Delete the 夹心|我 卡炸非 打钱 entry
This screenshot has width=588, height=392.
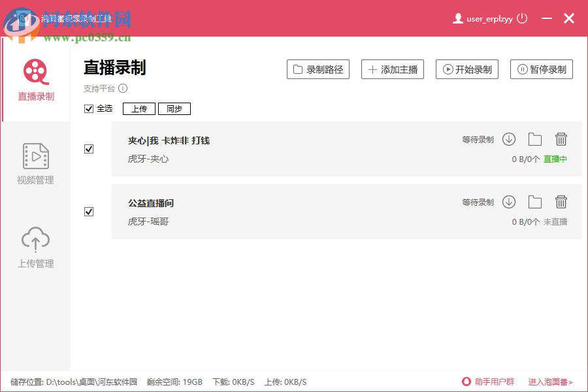(x=561, y=139)
